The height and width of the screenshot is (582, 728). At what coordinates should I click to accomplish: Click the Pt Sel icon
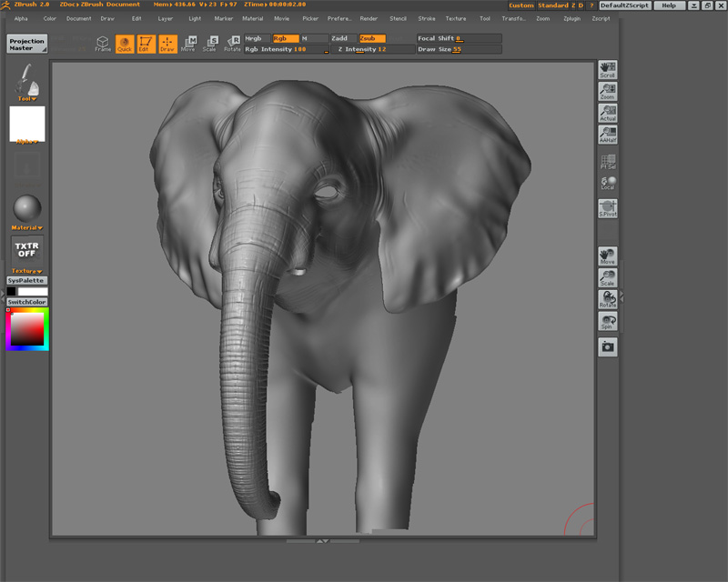pyautogui.click(x=608, y=162)
